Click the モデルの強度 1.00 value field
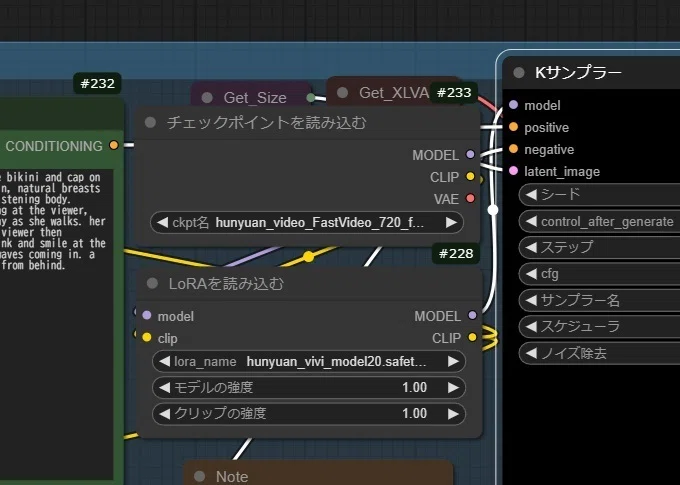 309,387
